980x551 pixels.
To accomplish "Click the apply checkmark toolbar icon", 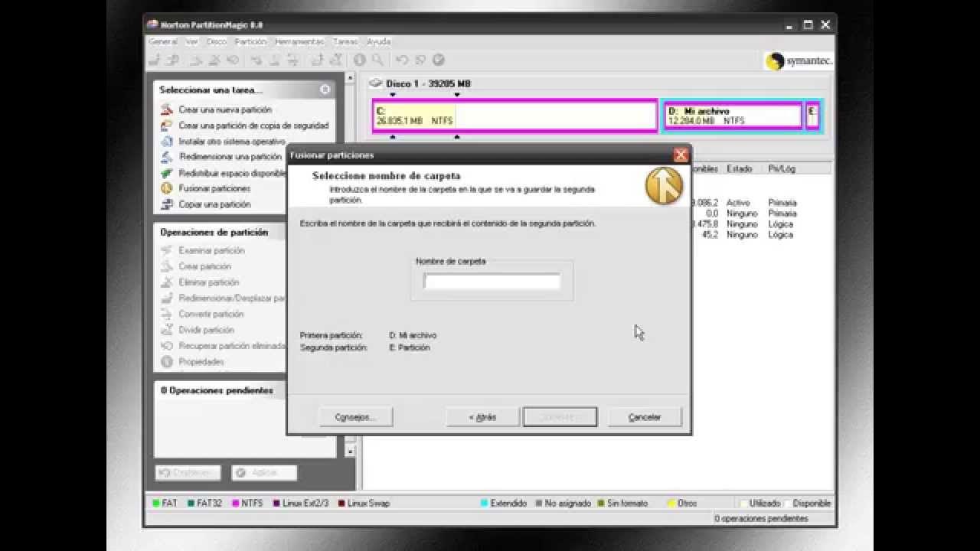I will pos(439,60).
